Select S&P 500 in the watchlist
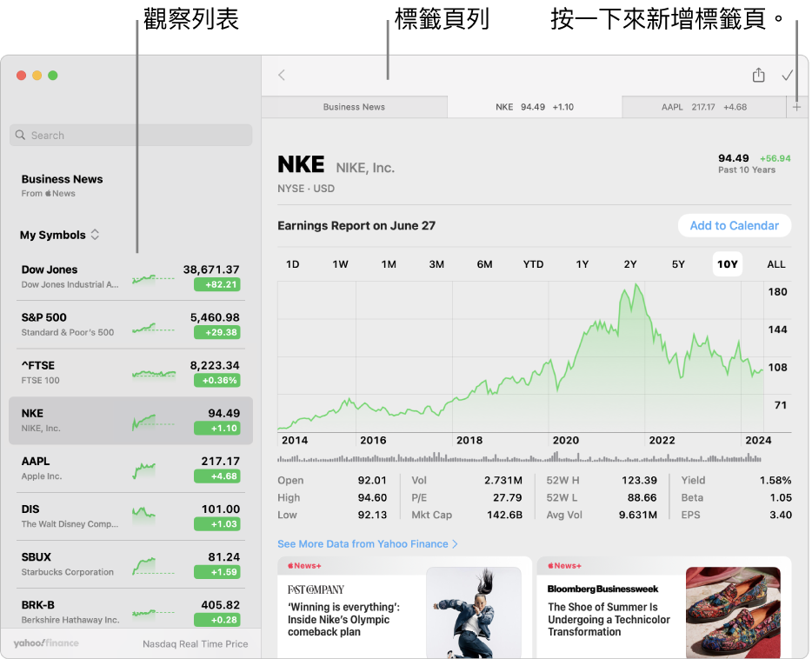The height and width of the screenshot is (659, 812). 130,324
